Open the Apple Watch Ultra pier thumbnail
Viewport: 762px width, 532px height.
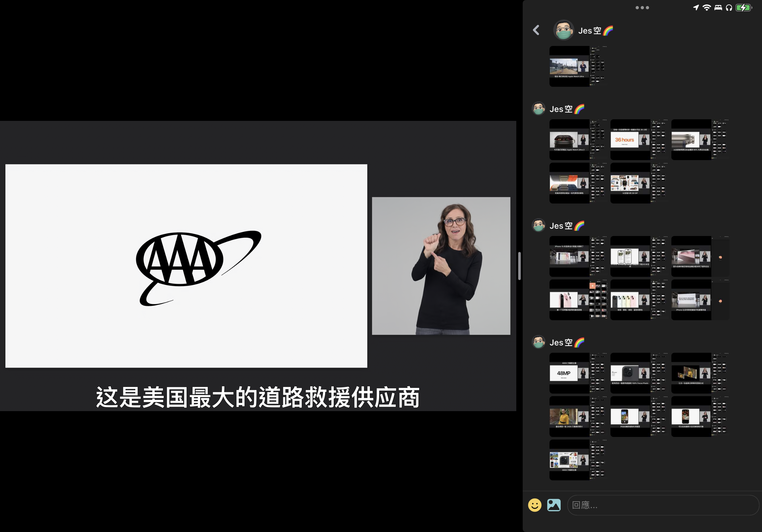tap(579, 66)
